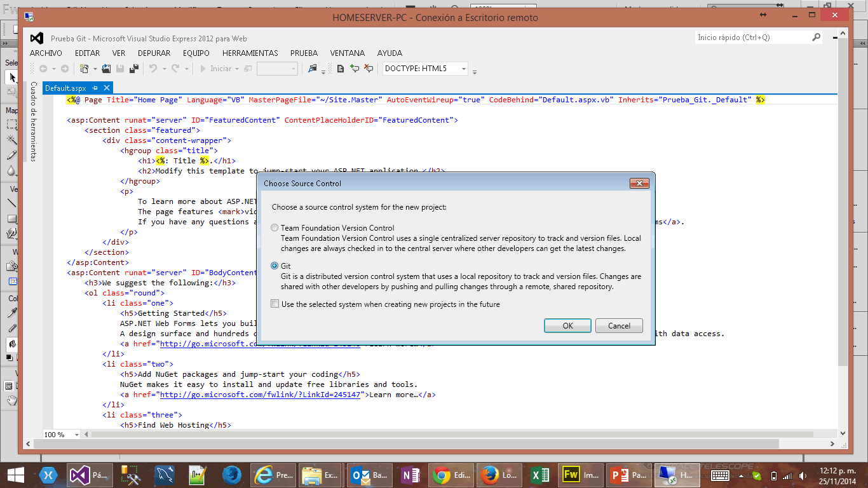Expand the Iniciar button dropdown arrow
This screenshot has height=488, width=868.
pyautogui.click(x=237, y=69)
